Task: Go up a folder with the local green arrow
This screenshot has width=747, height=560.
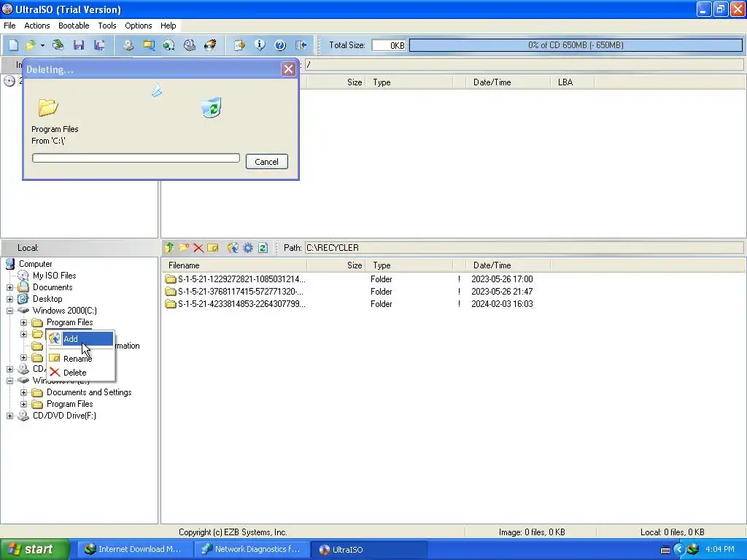Action: 169,248
